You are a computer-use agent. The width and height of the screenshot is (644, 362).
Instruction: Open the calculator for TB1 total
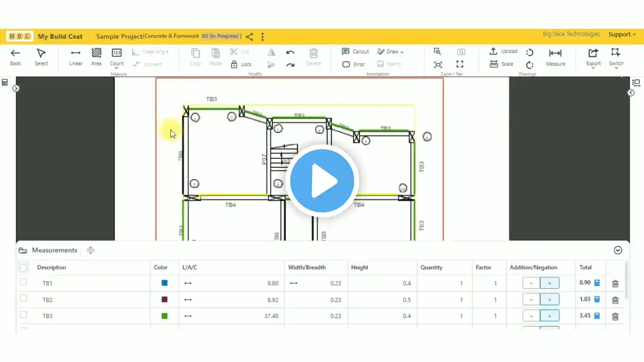click(x=597, y=283)
